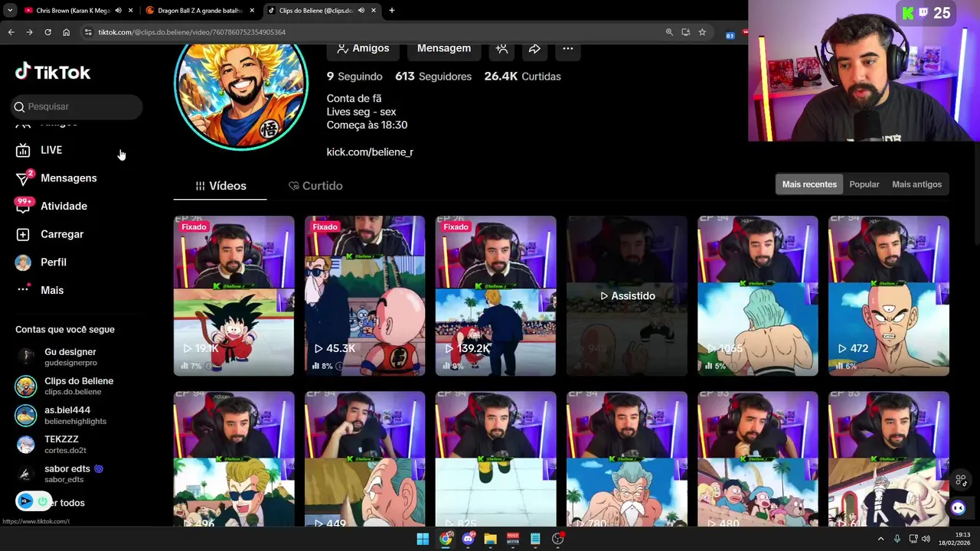Open pinned video with 45.3K views
980x551 pixels.
point(364,295)
